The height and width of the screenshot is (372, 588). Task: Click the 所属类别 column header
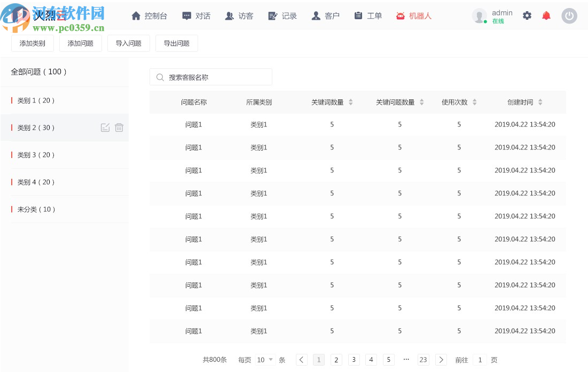coord(258,102)
